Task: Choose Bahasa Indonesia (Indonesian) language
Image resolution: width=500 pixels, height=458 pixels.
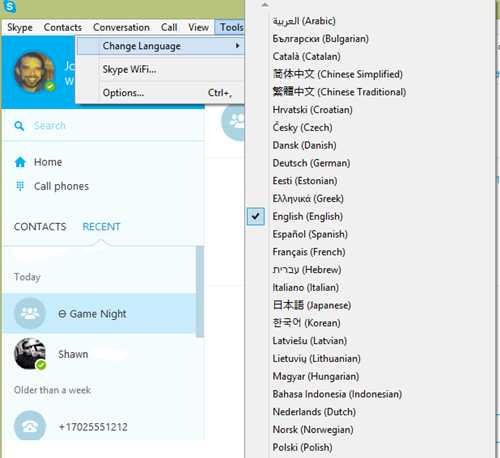Action: pos(337,394)
